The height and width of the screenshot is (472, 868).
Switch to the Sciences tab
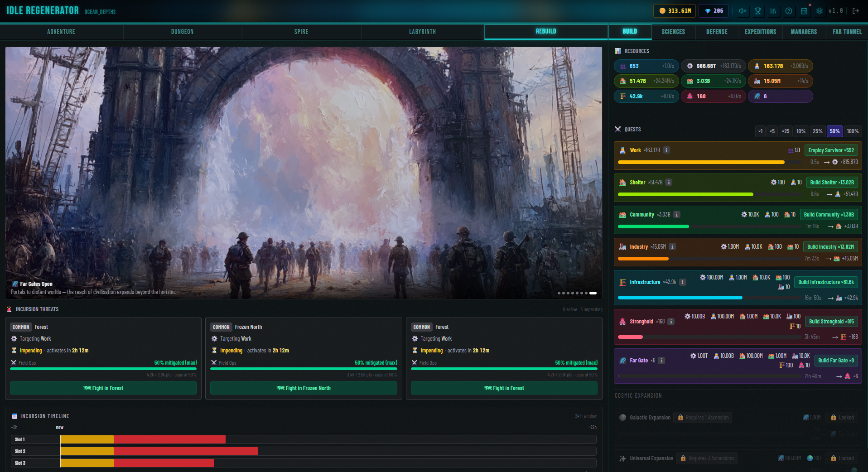[x=673, y=32]
